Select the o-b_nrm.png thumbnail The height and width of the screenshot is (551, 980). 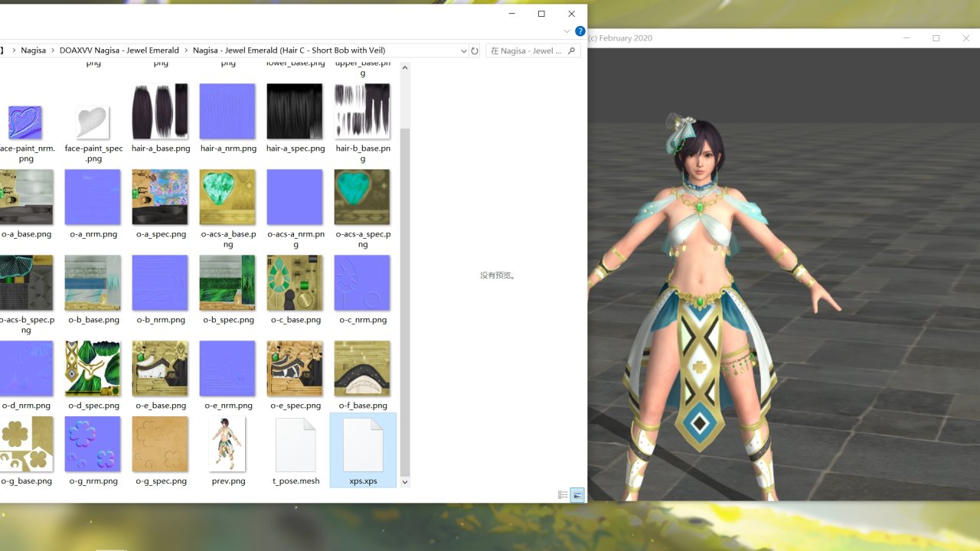point(160,282)
